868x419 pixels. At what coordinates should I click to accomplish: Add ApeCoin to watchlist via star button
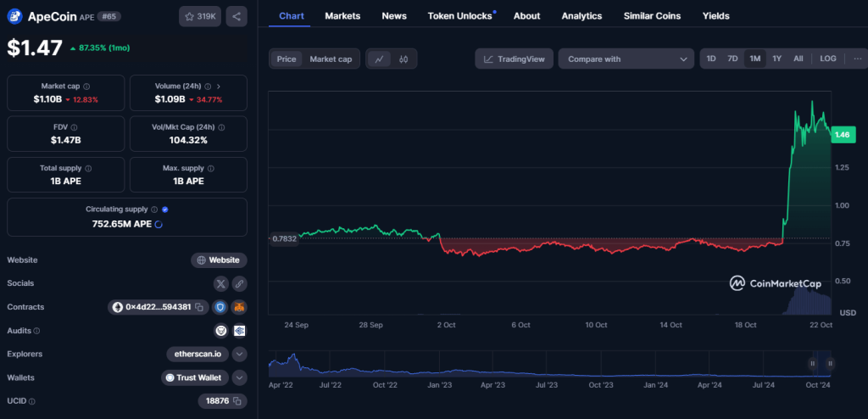(200, 17)
